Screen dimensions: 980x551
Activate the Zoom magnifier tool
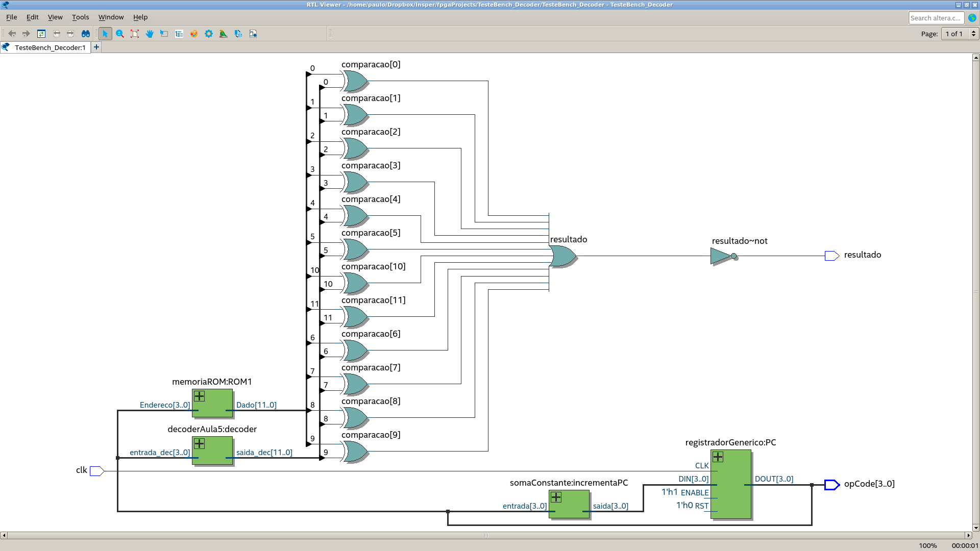pos(120,34)
